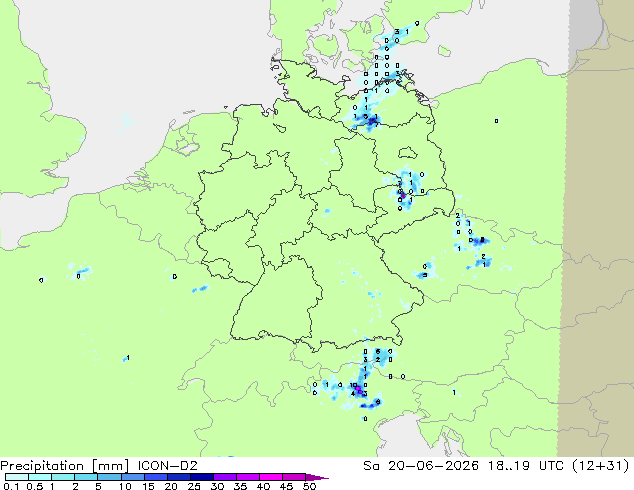
Task: Click the legend tick label 35
Action: (240, 486)
